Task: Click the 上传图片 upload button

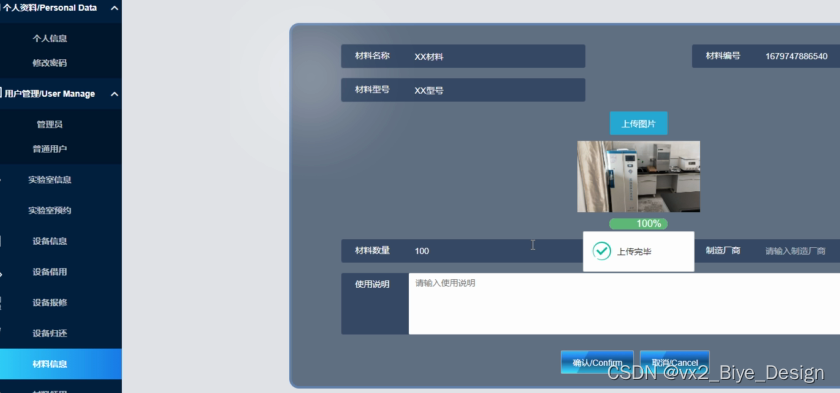Action: pos(639,124)
